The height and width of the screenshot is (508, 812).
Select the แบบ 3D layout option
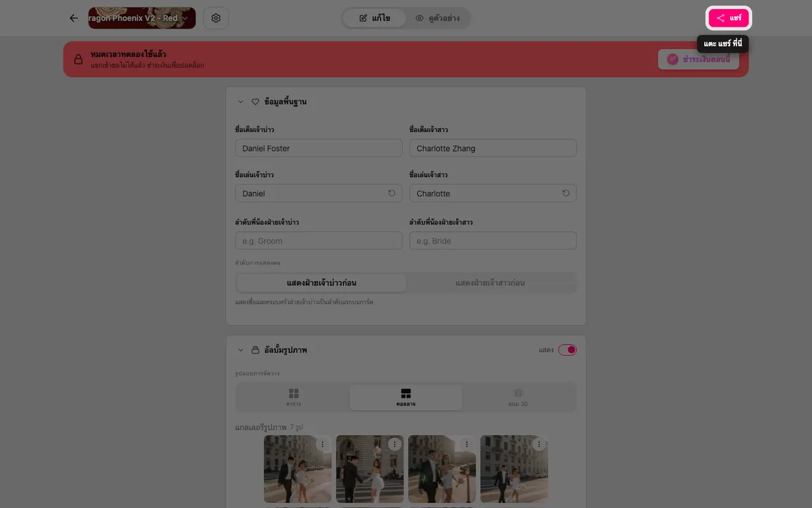click(x=518, y=398)
